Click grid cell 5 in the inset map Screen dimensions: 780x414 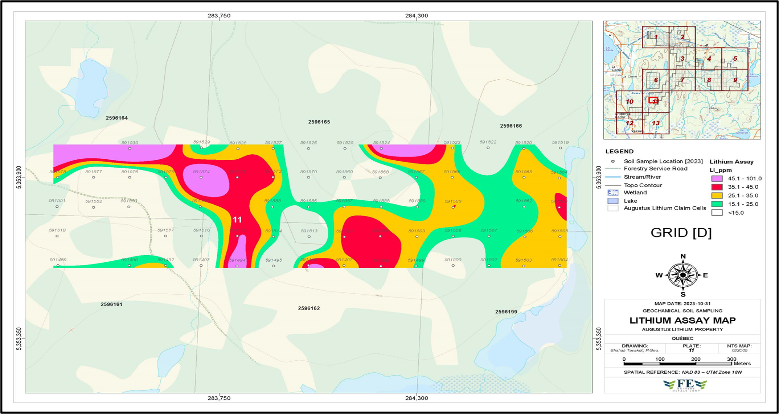coord(735,59)
